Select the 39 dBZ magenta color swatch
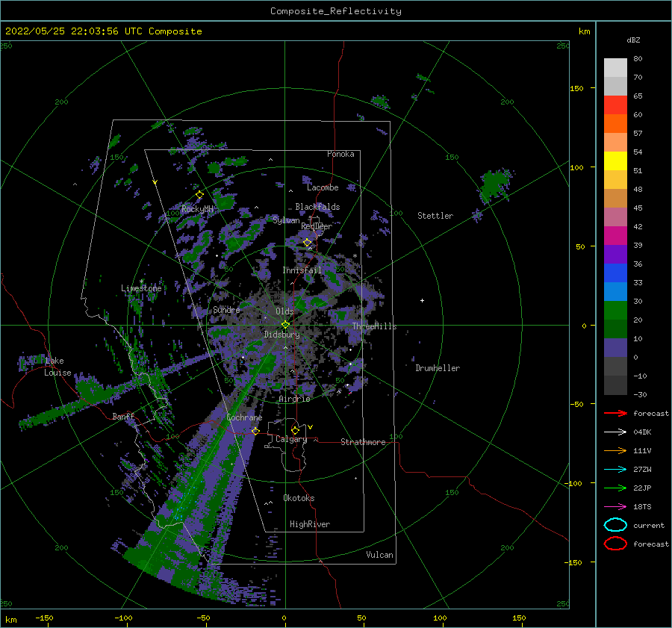Viewport: 672px width, 628px height. tap(615, 235)
